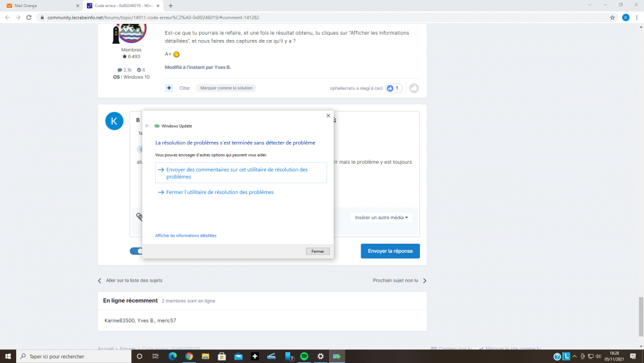The height and width of the screenshot is (363, 644).
Task: Open Spotify from taskbar
Action: (x=304, y=356)
